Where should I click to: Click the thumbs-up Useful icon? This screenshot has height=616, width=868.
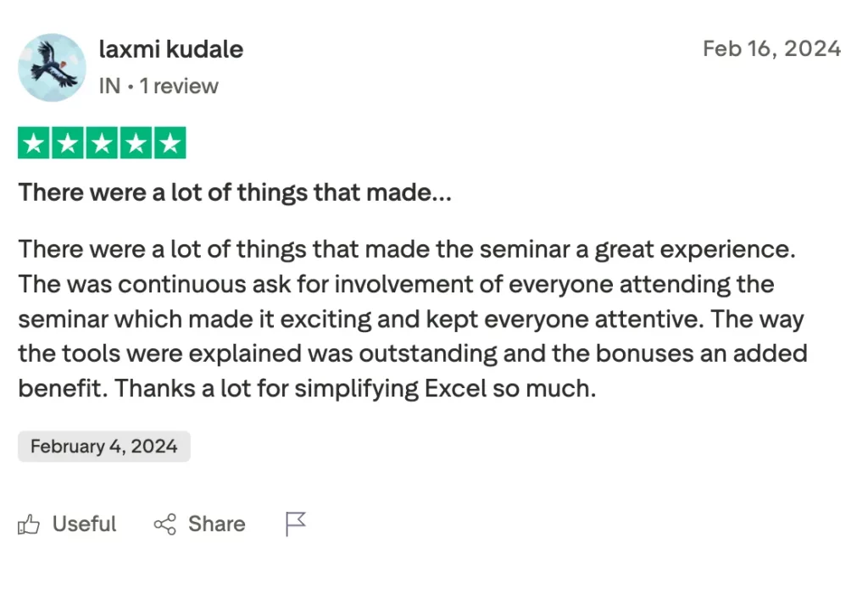(29, 525)
